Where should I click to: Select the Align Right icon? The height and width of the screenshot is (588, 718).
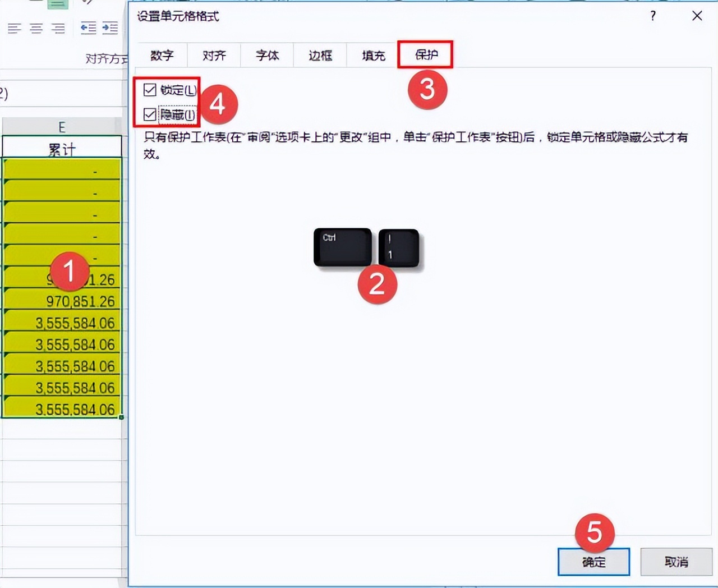[x=57, y=28]
